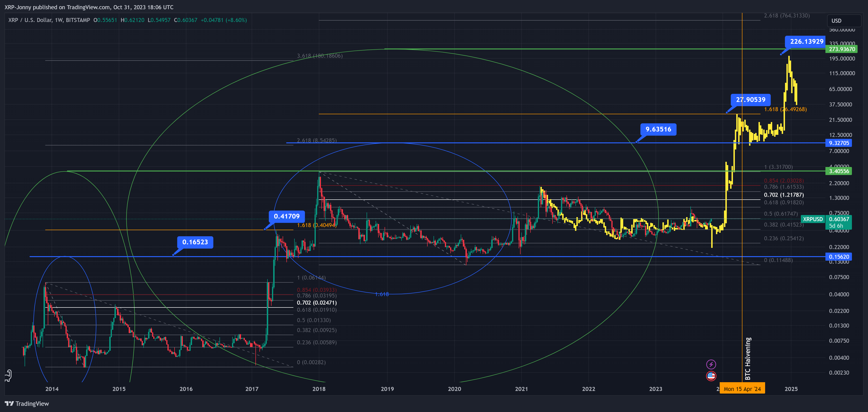
Task: Click the 2014 label on time axis
Action: coord(52,389)
